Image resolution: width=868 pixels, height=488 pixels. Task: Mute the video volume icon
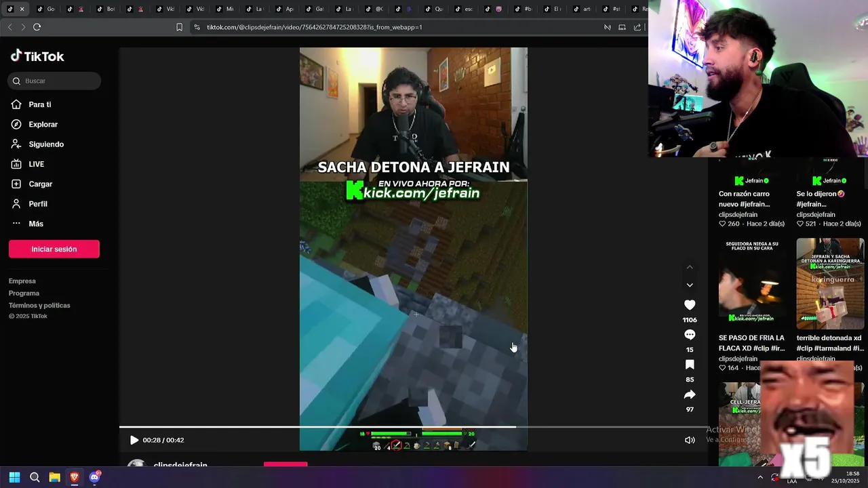[x=690, y=440]
